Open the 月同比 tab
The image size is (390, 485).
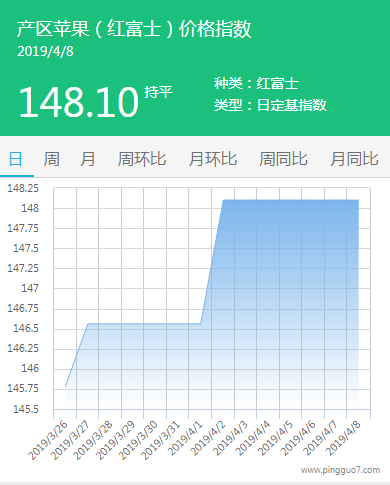(355, 159)
